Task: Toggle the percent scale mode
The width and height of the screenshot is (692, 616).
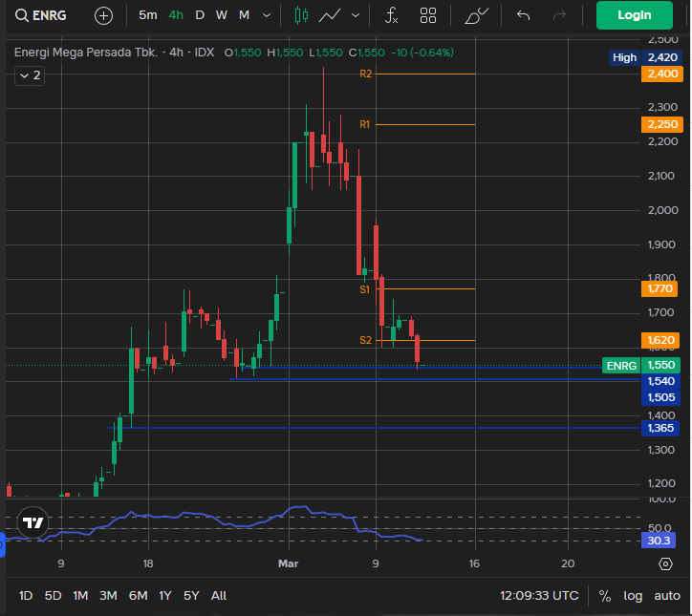Action: pos(605,596)
